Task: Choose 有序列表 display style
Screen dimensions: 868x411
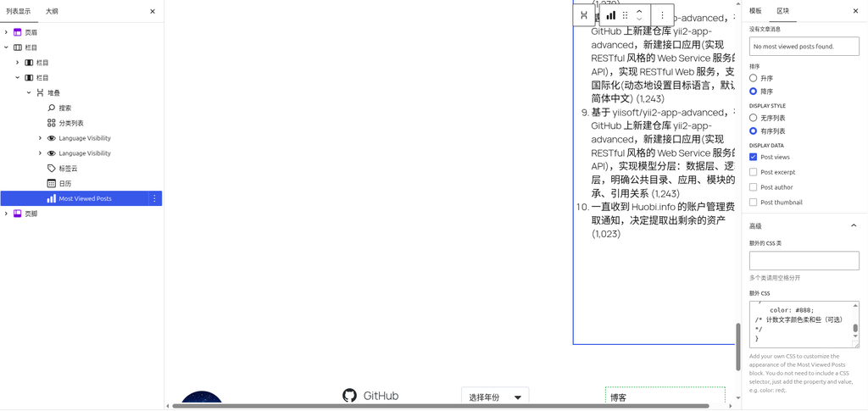Action: click(753, 131)
